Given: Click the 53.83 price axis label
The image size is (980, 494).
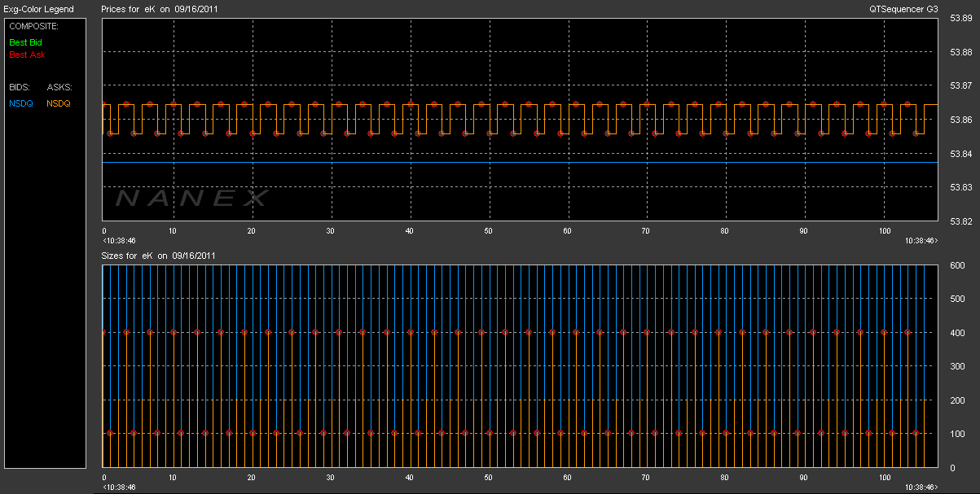Looking at the screenshot, I should [x=961, y=188].
